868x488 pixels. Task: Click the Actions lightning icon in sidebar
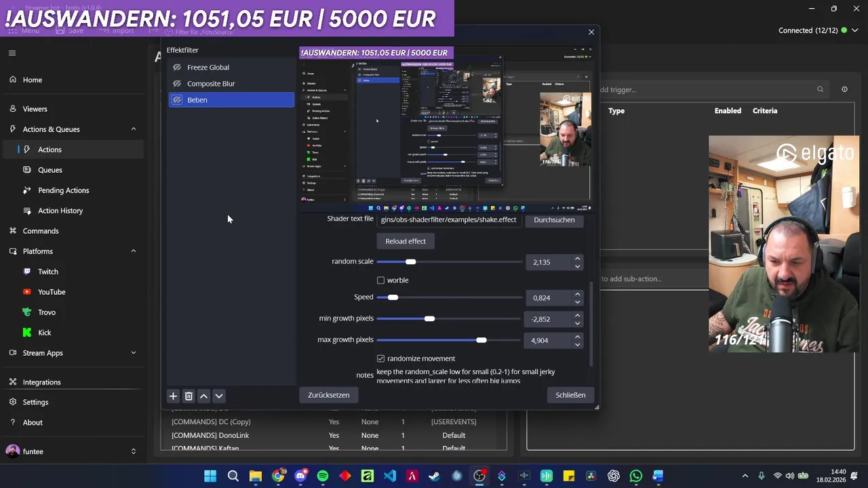26,149
